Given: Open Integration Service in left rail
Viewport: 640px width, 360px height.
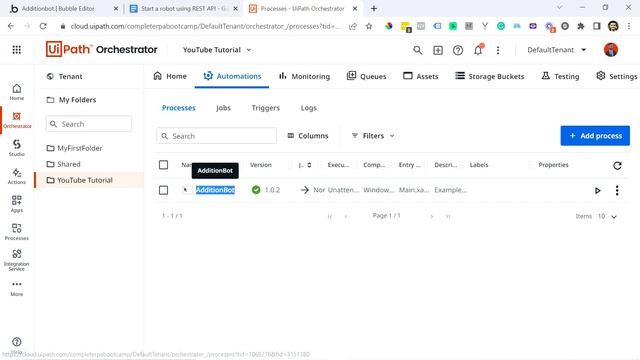Looking at the screenshot, I should tap(17, 260).
